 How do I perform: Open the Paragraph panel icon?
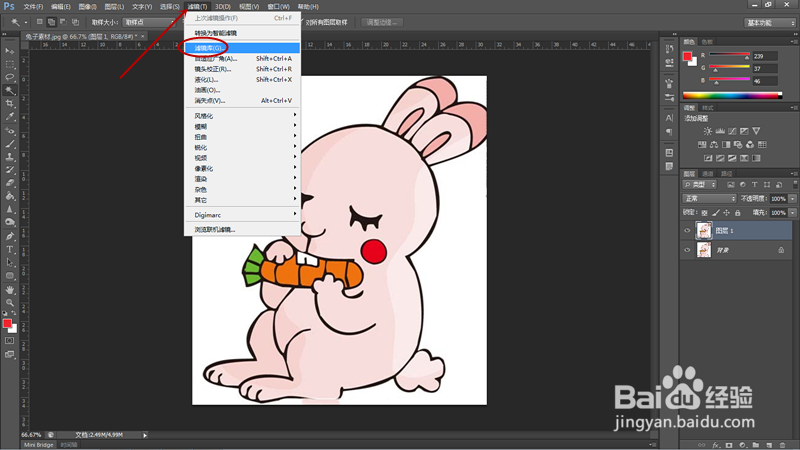669,132
